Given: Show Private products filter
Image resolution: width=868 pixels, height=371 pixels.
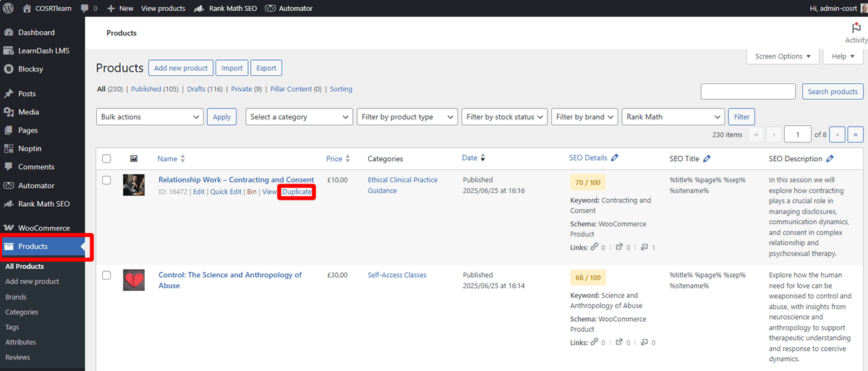Looking at the screenshot, I should pyautogui.click(x=246, y=89).
